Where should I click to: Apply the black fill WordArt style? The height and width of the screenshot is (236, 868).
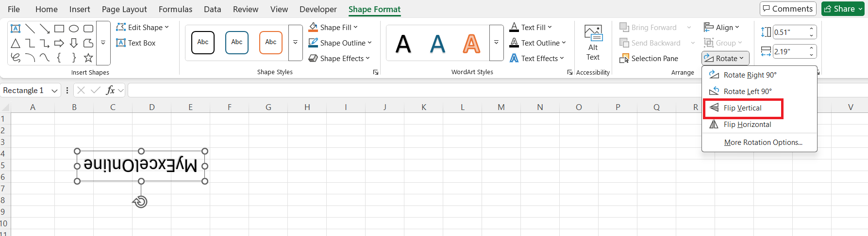pyautogui.click(x=403, y=44)
